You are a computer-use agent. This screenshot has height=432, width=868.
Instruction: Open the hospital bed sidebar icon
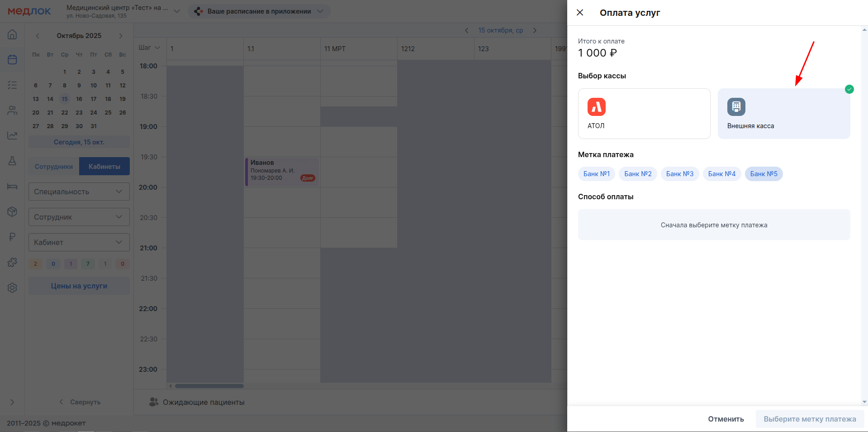12,186
